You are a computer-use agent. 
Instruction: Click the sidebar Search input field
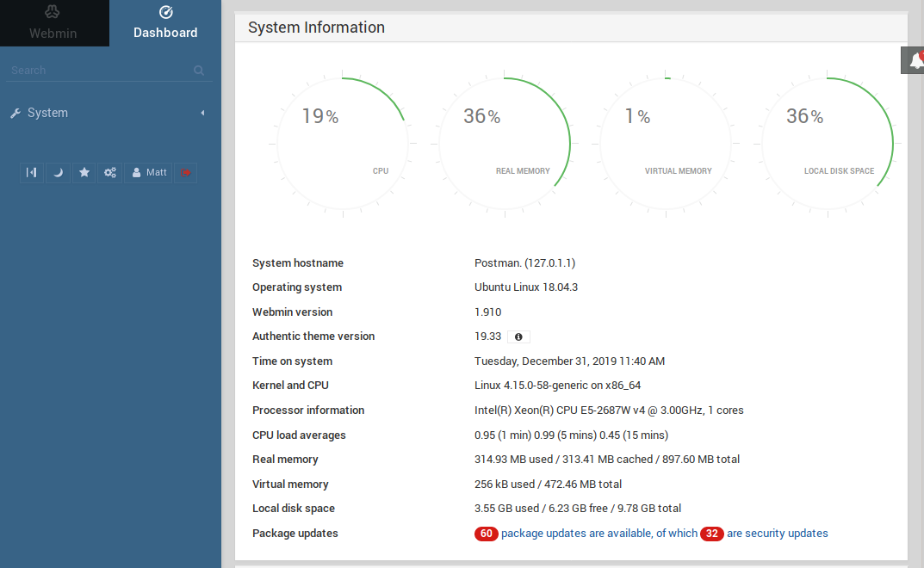(x=99, y=71)
